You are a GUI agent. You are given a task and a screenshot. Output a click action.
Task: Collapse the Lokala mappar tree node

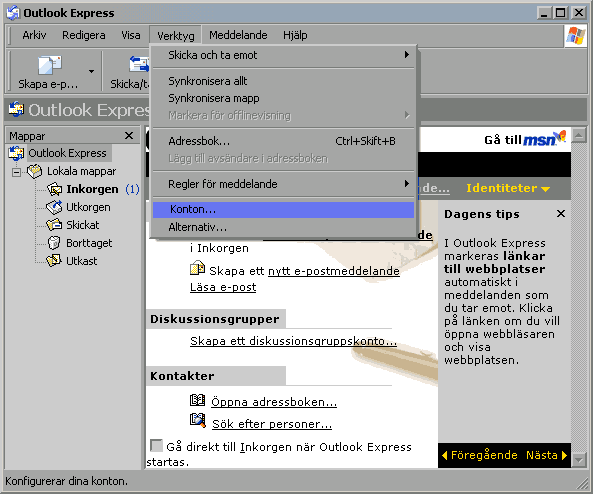pyautogui.click(x=16, y=172)
